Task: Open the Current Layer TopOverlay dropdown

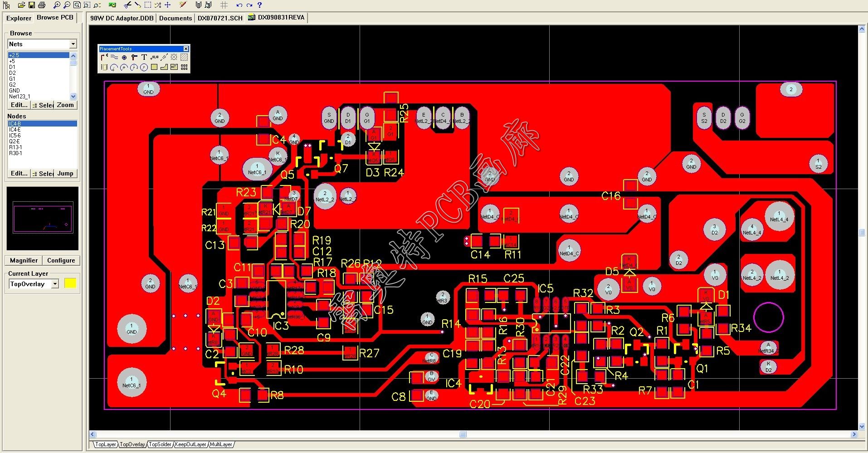Action: [x=55, y=284]
